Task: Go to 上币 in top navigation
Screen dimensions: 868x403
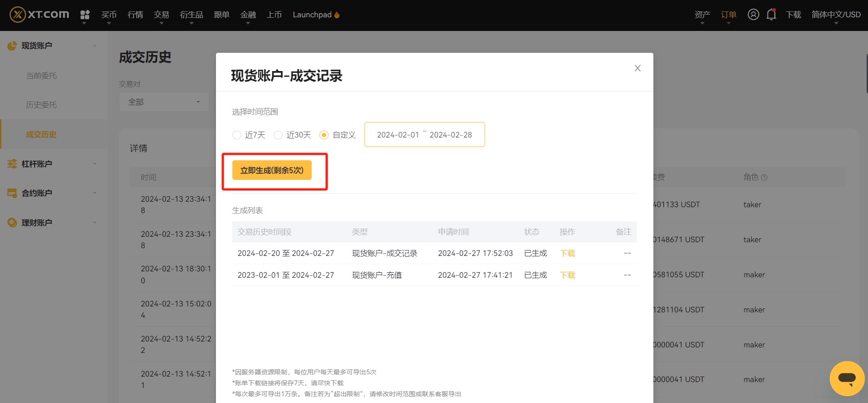Action: 274,15
